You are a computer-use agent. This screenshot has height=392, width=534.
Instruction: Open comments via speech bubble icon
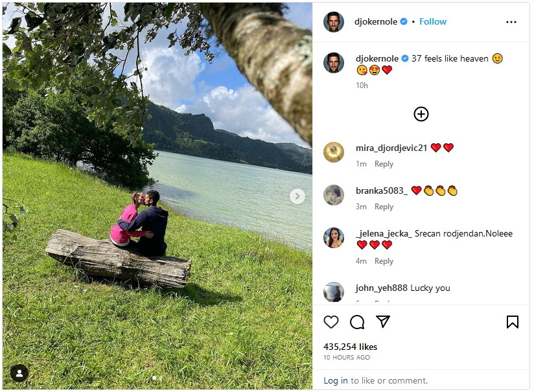(x=357, y=322)
